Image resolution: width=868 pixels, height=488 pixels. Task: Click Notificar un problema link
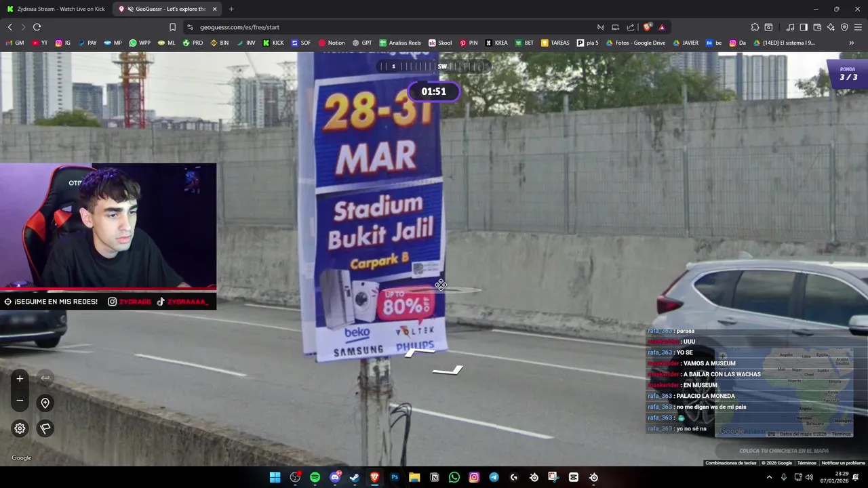(x=843, y=463)
